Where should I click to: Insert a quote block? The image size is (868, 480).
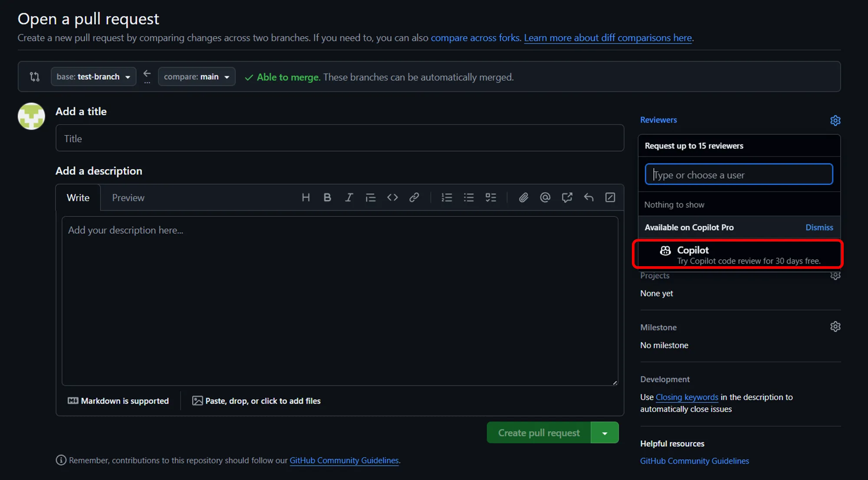point(371,197)
